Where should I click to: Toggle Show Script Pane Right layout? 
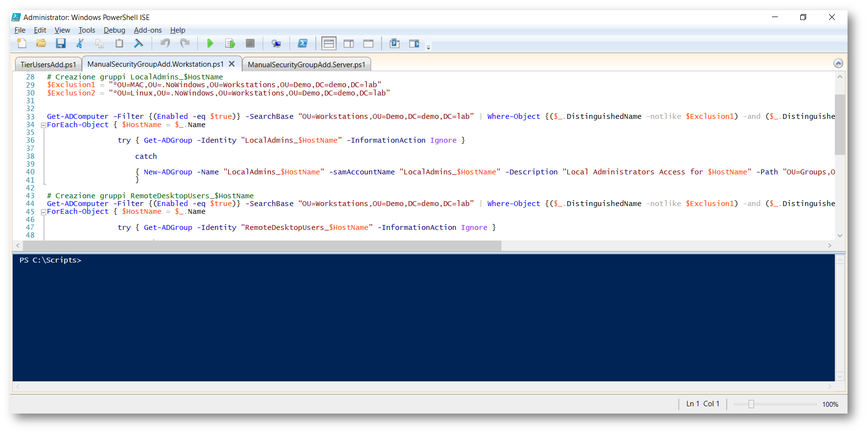(348, 44)
